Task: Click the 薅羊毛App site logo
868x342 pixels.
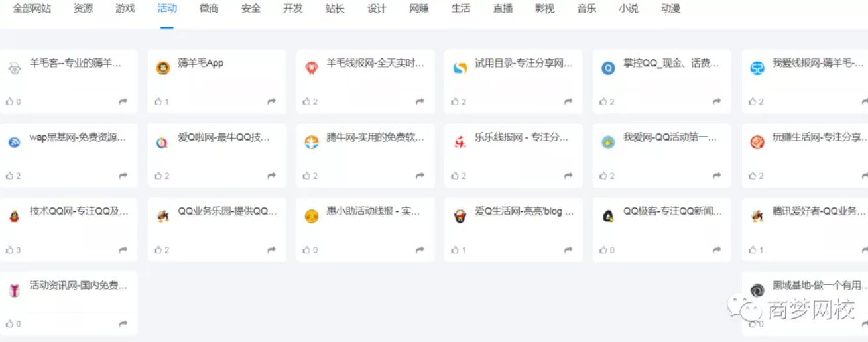Action: 162,68
